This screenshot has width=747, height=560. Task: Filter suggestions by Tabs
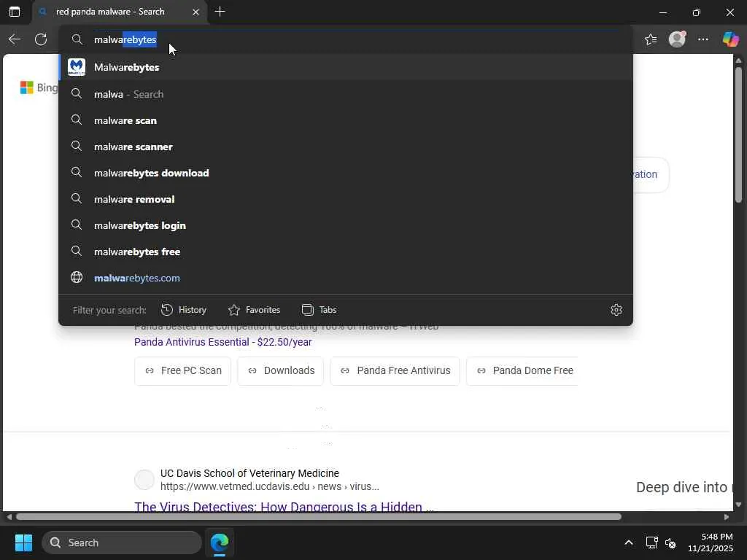pyautogui.click(x=320, y=310)
